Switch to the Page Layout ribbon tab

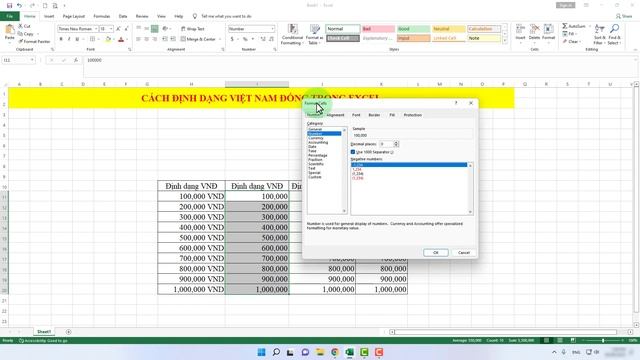tap(73, 16)
